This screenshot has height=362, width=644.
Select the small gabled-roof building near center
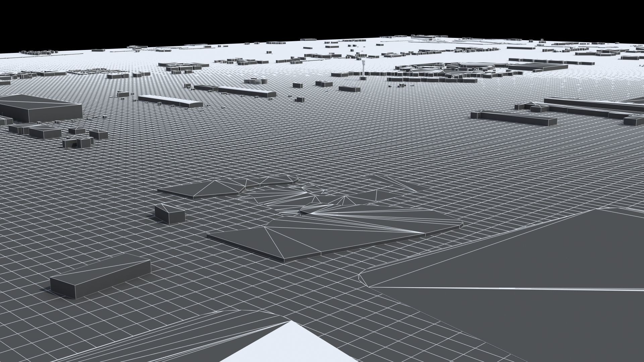tap(170, 213)
